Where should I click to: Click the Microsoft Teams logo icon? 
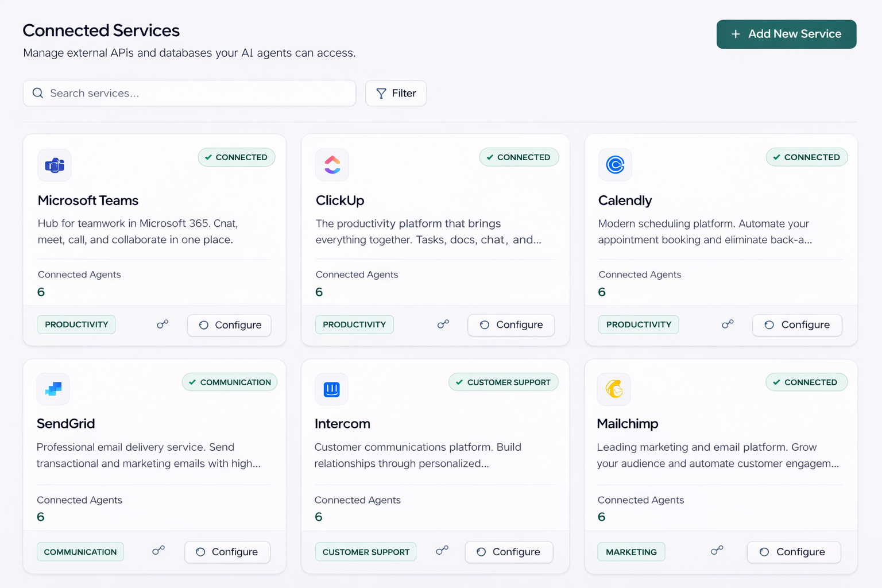pyautogui.click(x=55, y=165)
